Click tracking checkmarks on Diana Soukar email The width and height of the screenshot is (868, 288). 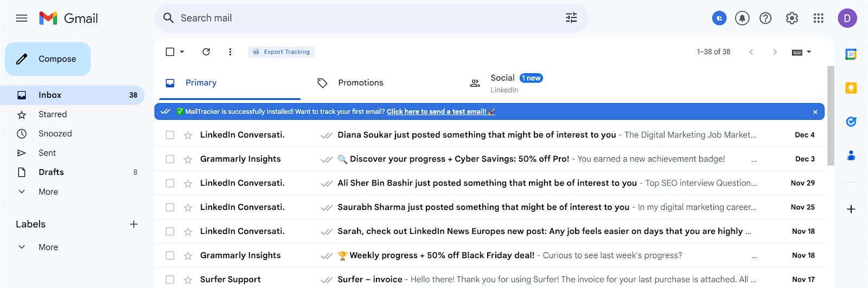coord(327,135)
